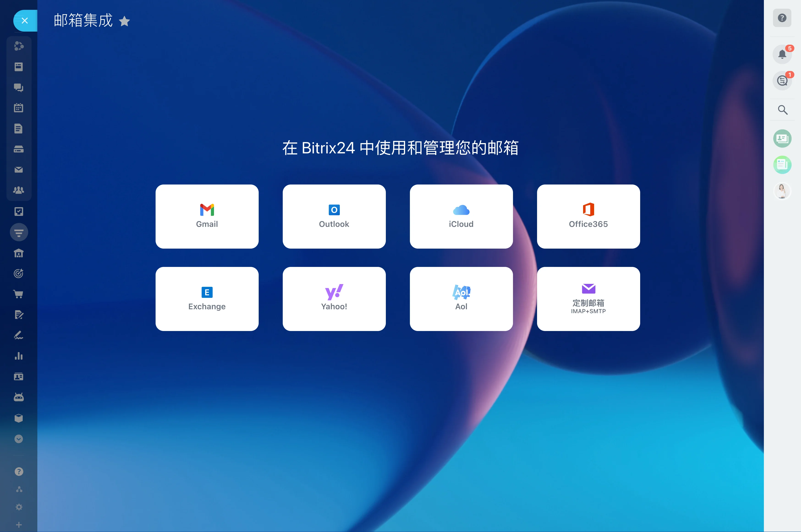Select the Outlook mail provider card
Screen dimensions: 801x532
[x=334, y=217]
